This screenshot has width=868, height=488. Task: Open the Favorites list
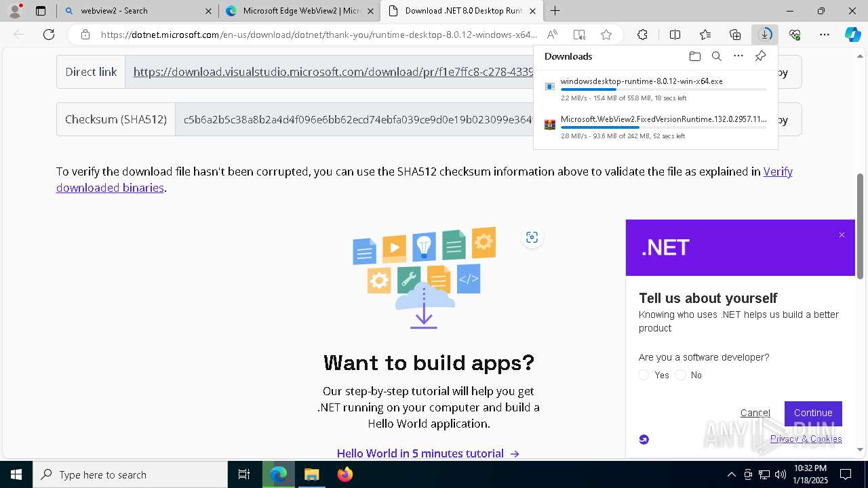point(705,35)
